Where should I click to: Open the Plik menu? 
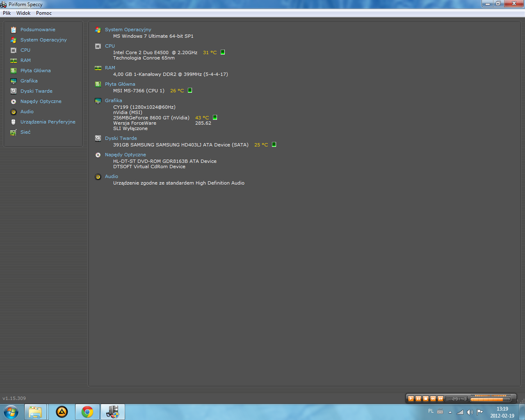click(7, 13)
